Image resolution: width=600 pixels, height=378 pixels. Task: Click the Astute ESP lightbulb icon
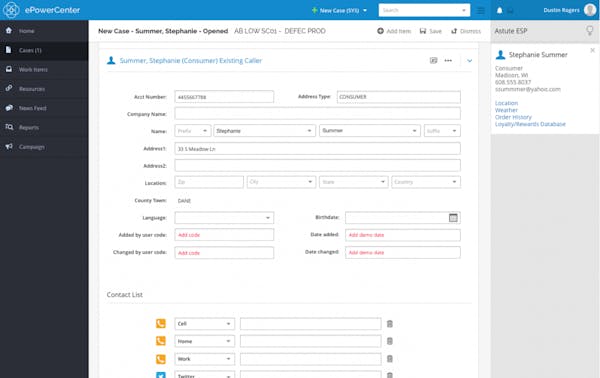click(590, 31)
